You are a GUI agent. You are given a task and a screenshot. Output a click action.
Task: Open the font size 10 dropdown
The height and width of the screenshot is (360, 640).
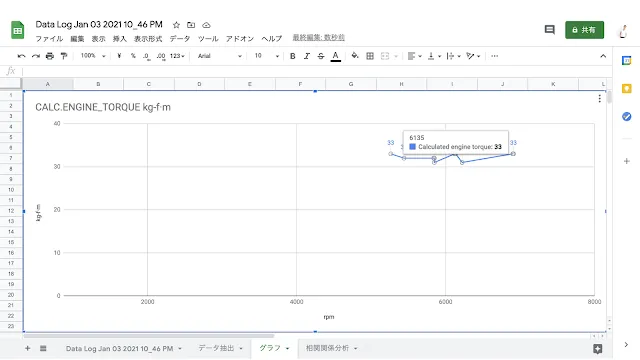(x=267, y=56)
